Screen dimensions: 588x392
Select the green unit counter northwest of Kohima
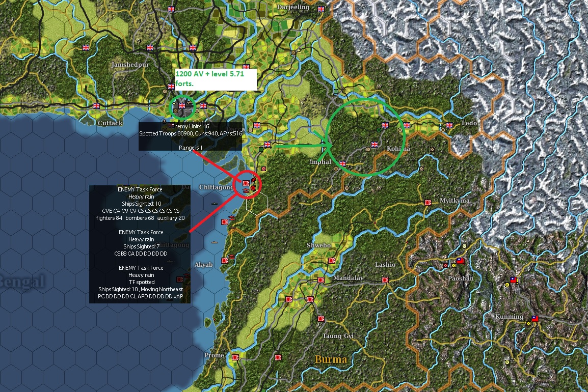[379, 130]
